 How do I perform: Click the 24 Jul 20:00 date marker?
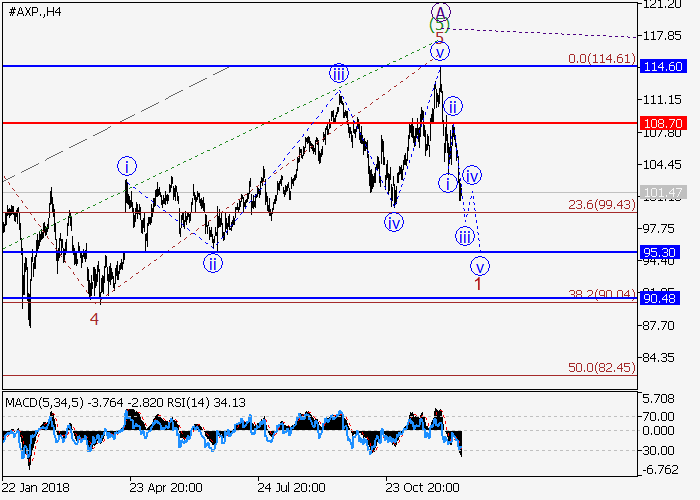click(x=290, y=485)
